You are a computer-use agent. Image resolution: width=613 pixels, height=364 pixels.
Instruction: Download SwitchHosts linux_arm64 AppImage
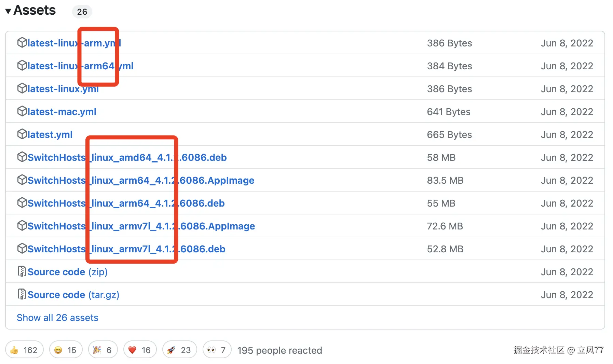point(141,180)
